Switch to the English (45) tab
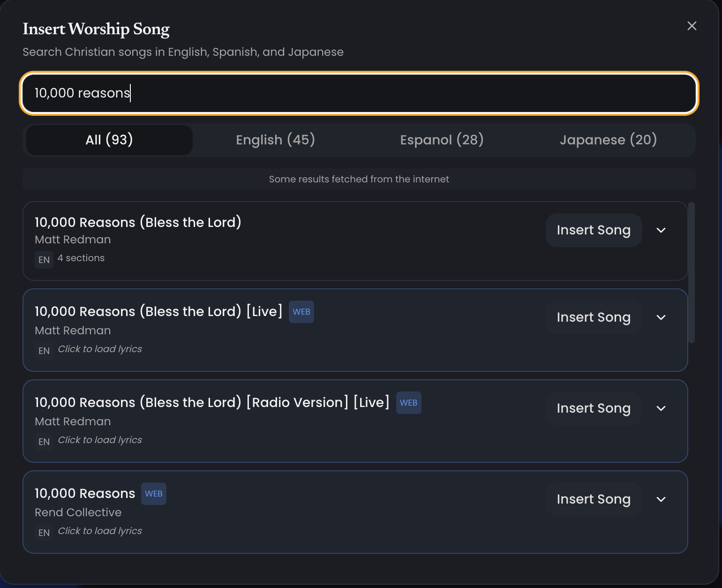Image resolution: width=722 pixels, height=588 pixels. tap(275, 140)
